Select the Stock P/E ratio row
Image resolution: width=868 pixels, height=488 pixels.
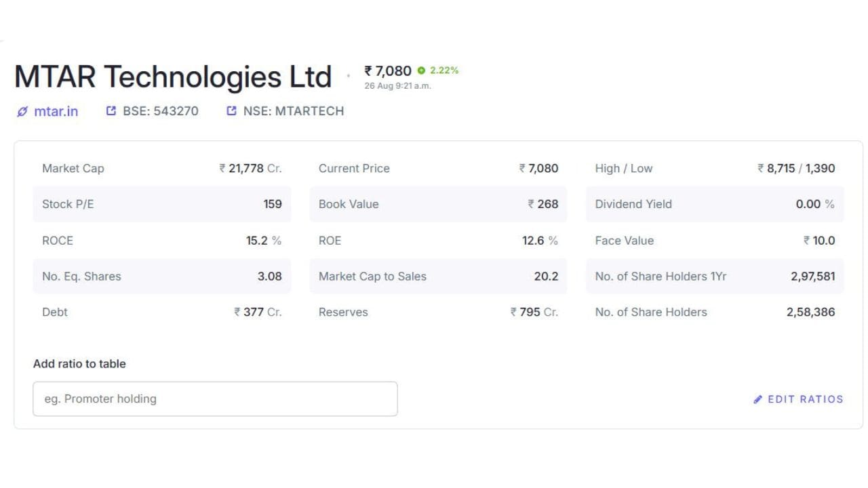[162, 204]
